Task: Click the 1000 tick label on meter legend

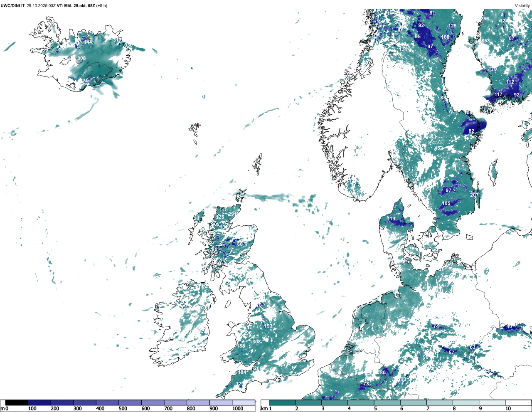Action: click(x=238, y=409)
